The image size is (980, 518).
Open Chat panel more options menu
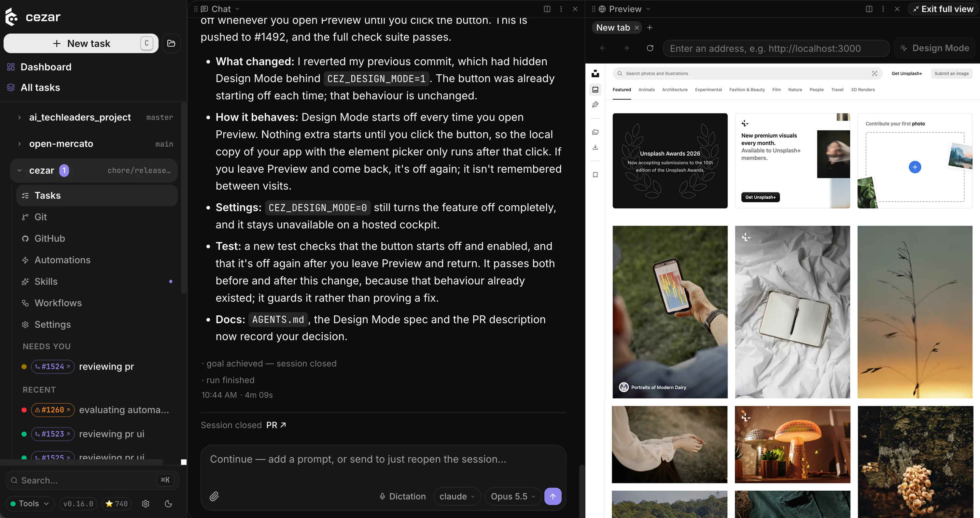pyautogui.click(x=561, y=9)
